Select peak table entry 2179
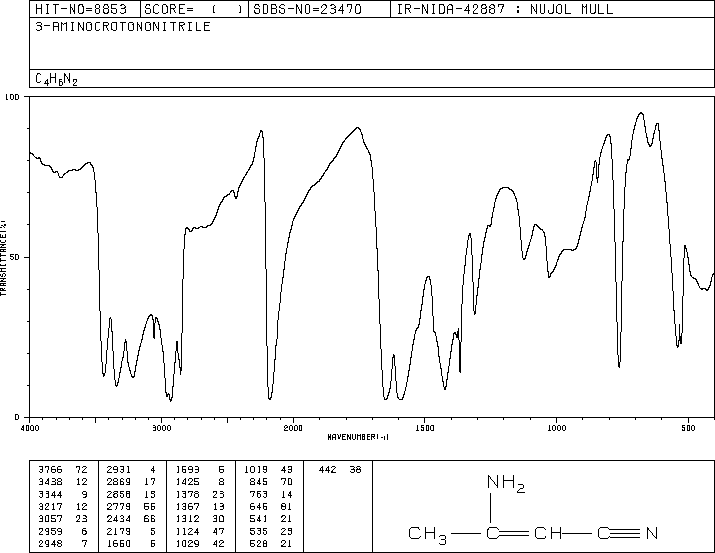The image size is (715, 553). [131, 531]
